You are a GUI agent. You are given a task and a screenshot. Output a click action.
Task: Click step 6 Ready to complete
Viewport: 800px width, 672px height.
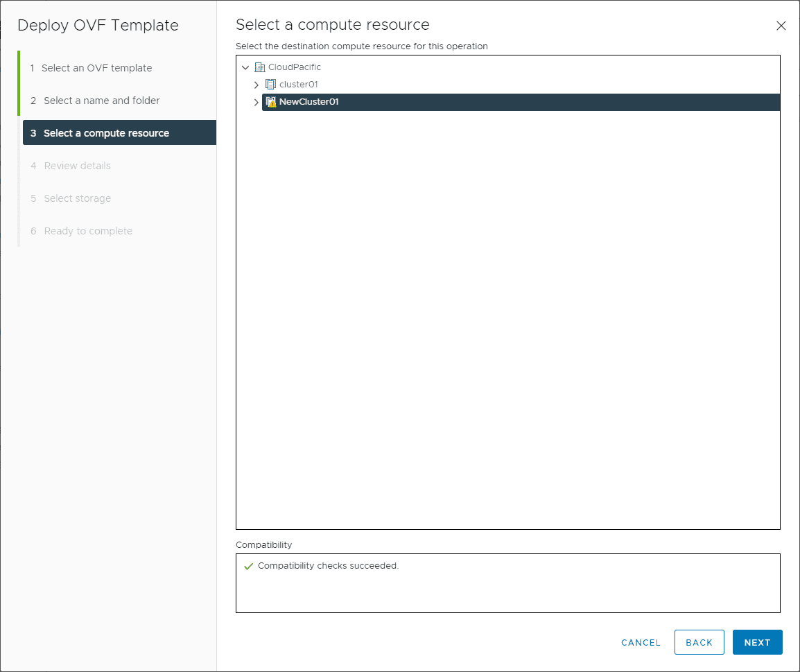click(x=88, y=231)
